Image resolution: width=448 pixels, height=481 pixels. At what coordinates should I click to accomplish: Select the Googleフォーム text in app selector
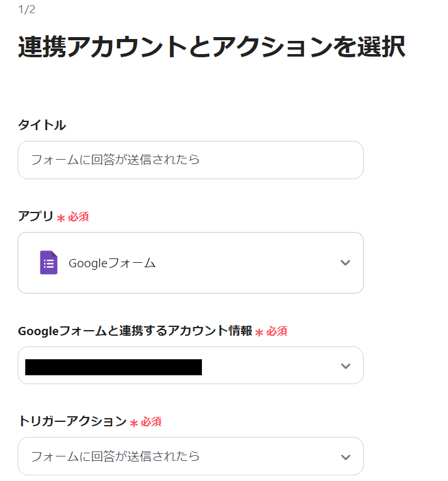[x=112, y=263]
